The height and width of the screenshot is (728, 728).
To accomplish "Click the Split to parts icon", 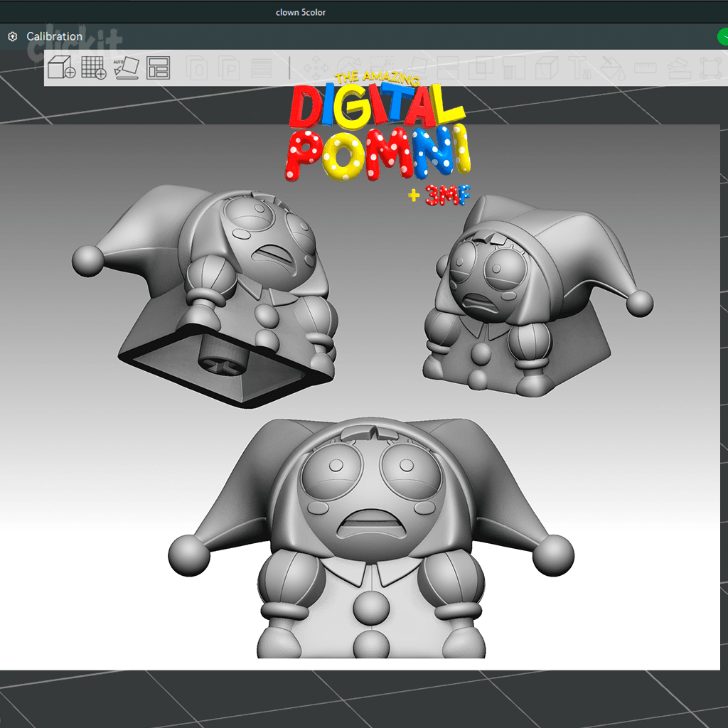I will point(230,68).
